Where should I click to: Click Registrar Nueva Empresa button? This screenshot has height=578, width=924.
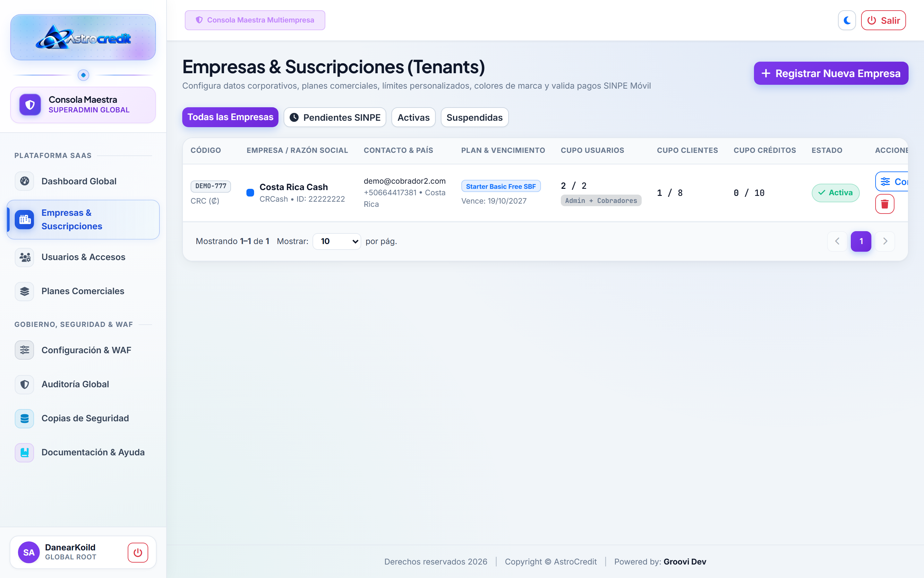coord(831,73)
